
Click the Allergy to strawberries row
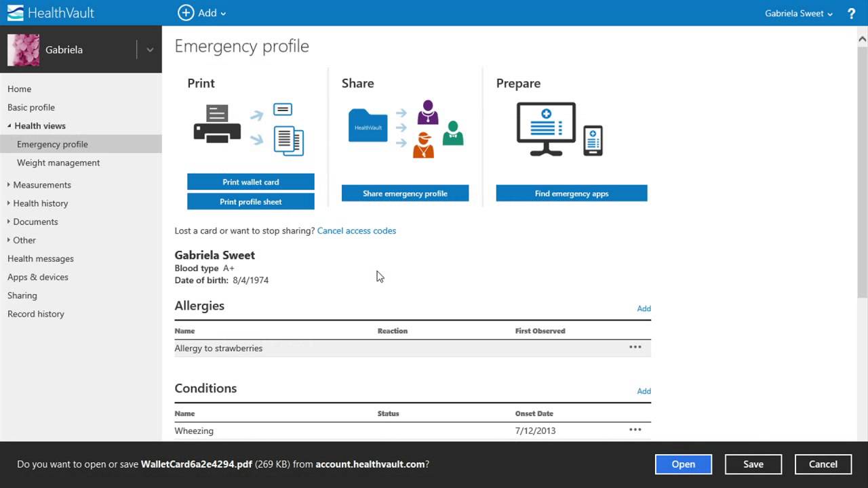coord(412,348)
